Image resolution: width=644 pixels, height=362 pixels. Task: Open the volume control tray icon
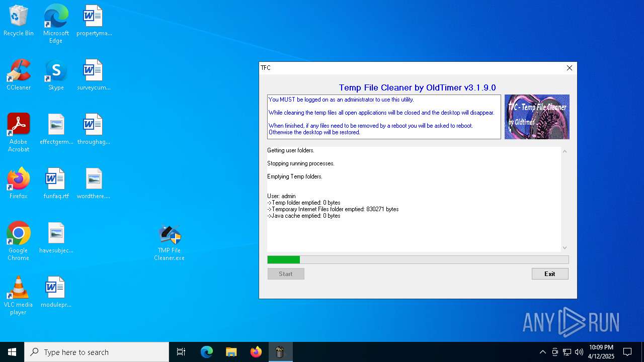[579, 352]
